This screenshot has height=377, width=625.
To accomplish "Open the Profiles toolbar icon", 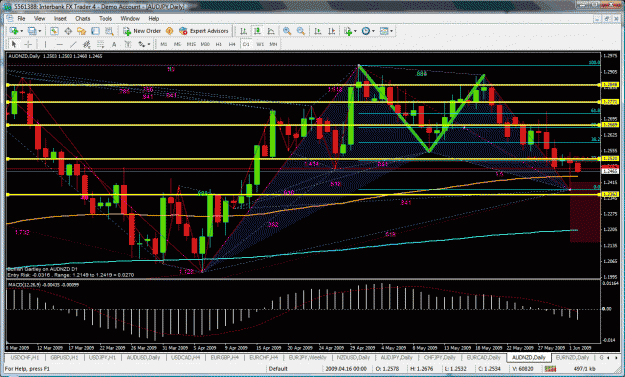I will (32, 31).
